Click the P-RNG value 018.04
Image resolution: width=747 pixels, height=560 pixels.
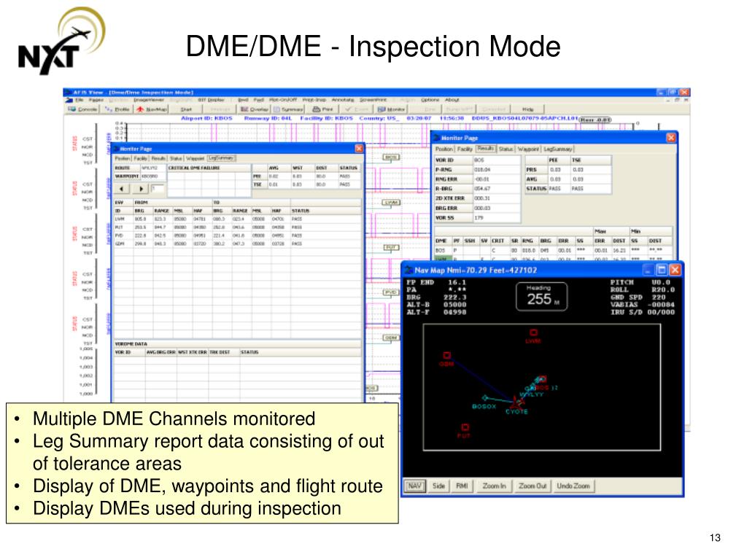click(496, 169)
